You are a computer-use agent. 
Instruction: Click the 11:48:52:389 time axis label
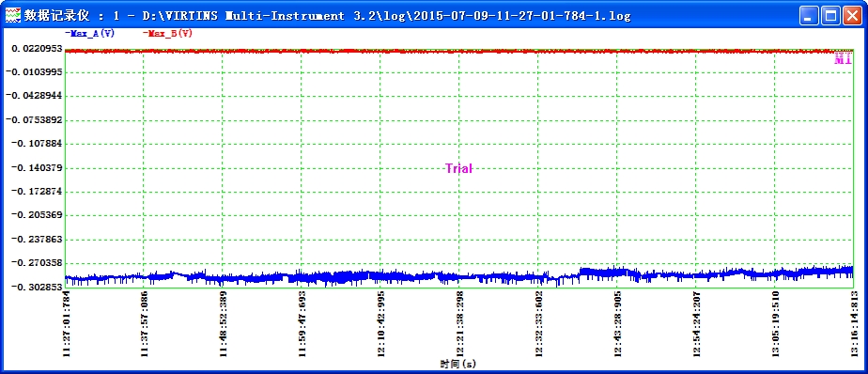(224, 323)
